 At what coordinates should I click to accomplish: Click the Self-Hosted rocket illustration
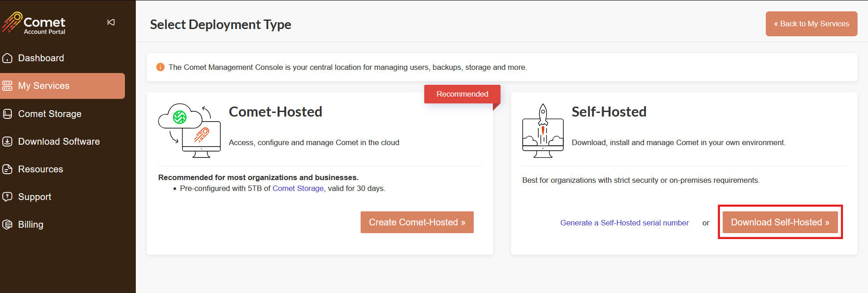click(x=543, y=131)
